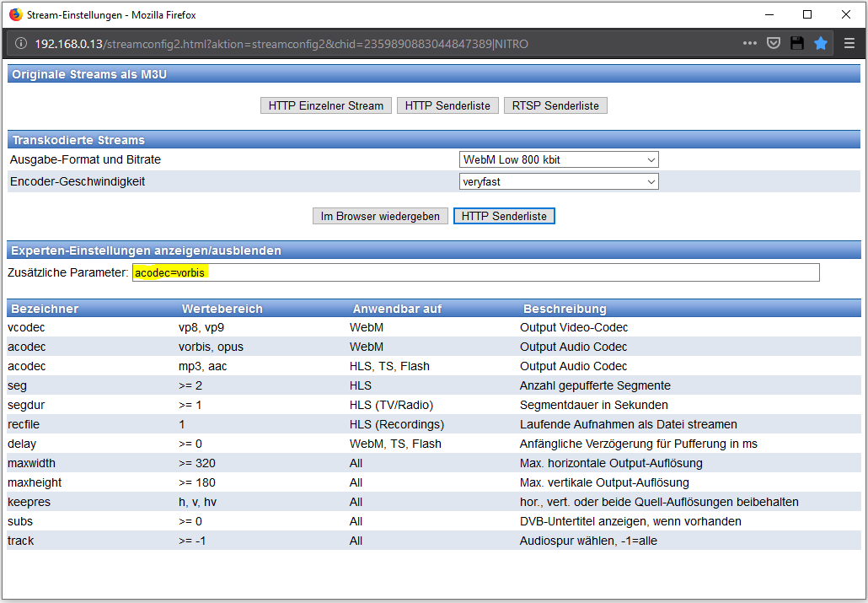Click the floppy disk save icon
868x603 pixels.
coord(796,44)
